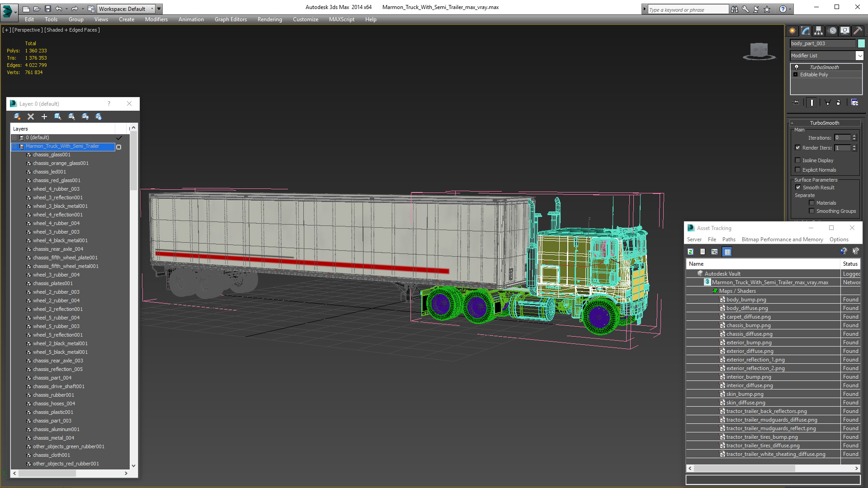Toggle the Smooth Result checkbox
868x488 pixels.
coord(798,188)
